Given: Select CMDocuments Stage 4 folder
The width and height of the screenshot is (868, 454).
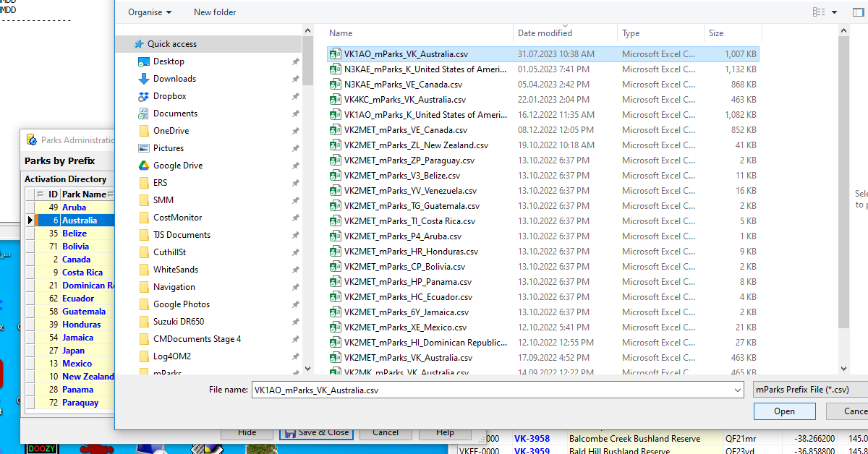Looking at the screenshot, I should coord(197,339).
